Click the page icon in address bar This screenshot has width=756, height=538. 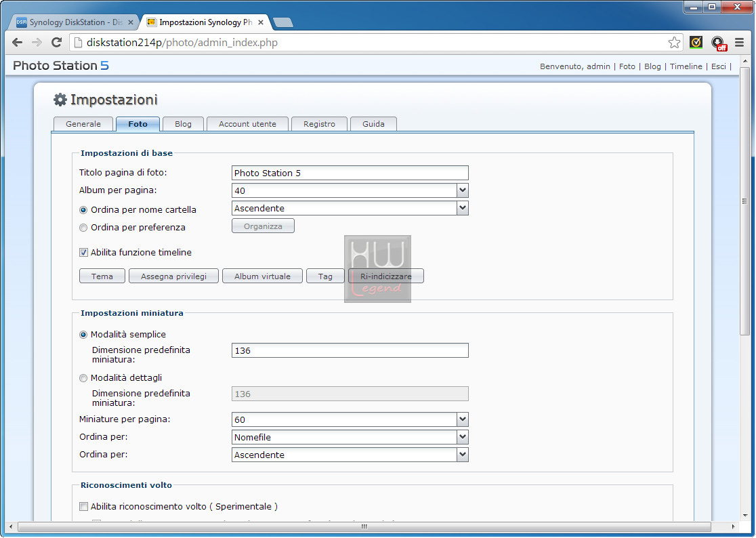[x=78, y=43]
